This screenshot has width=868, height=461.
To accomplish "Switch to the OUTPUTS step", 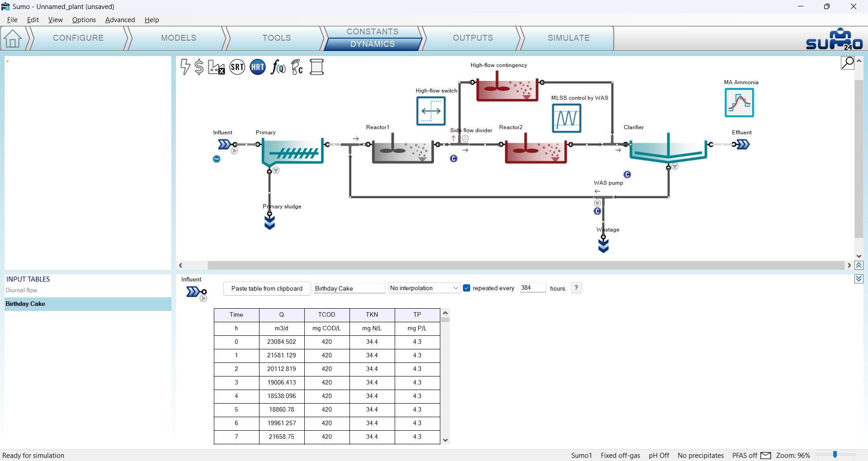I will click(x=473, y=38).
